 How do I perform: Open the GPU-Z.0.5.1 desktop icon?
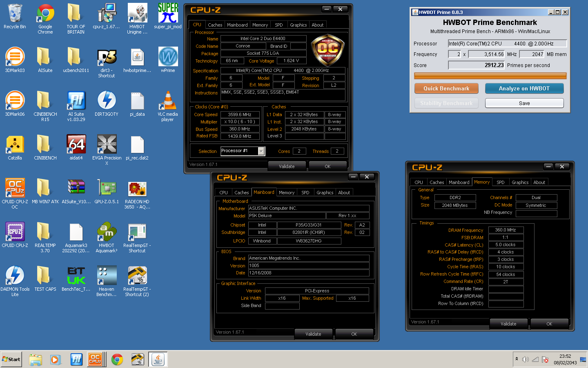(x=107, y=191)
